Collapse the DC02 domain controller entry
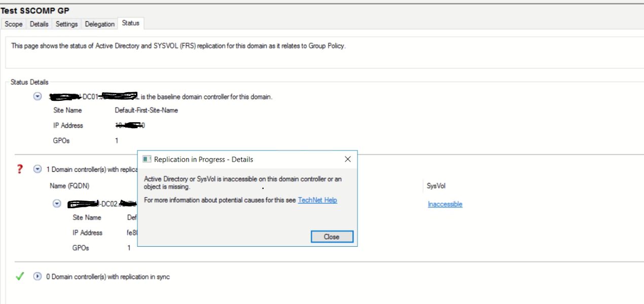The width and height of the screenshot is (644, 304). [57, 204]
